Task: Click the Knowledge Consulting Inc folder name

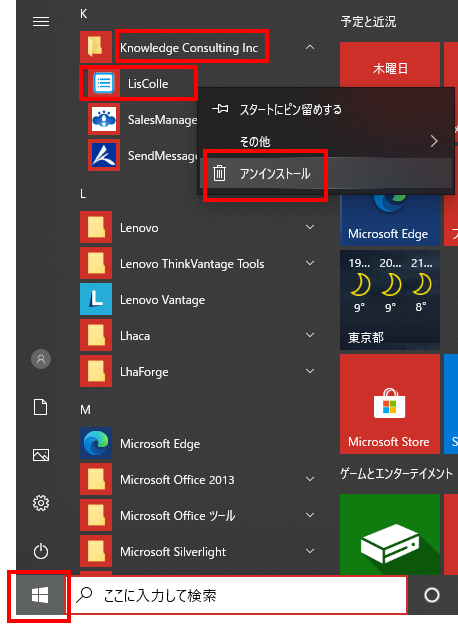Action: [189, 48]
